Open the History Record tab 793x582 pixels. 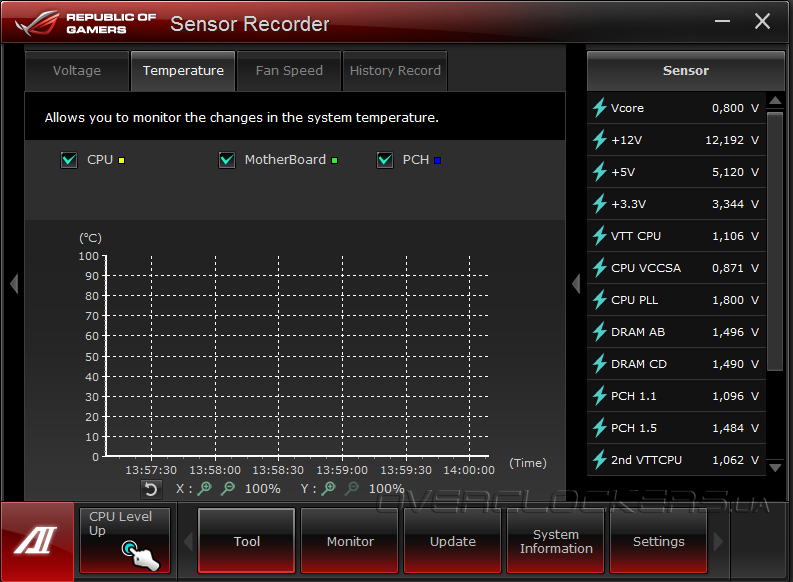(x=395, y=71)
